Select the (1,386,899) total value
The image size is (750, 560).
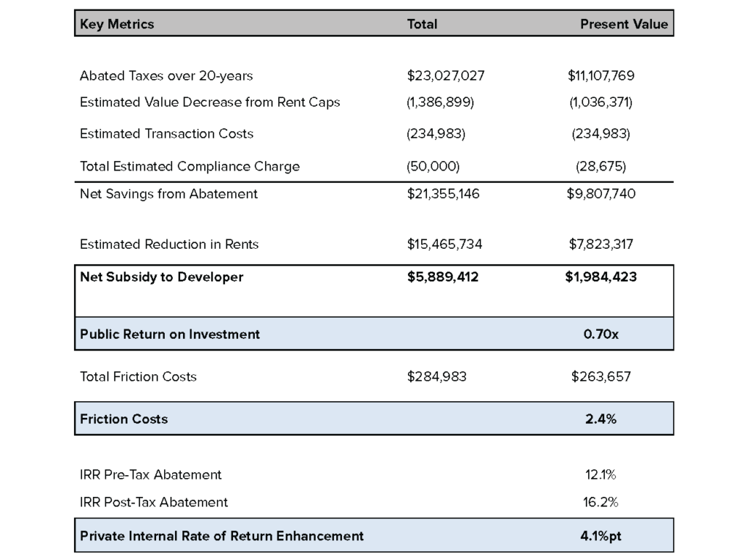[440, 102]
